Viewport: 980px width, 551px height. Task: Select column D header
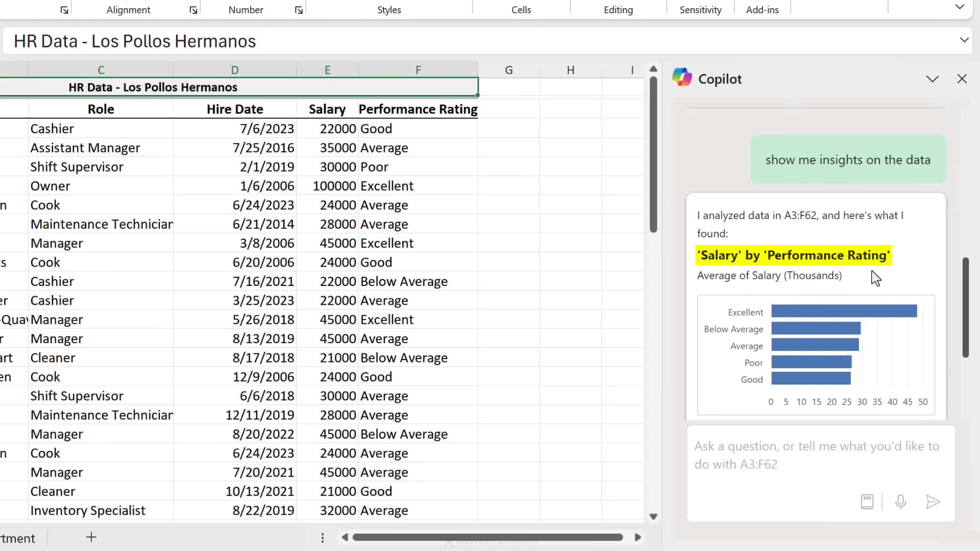point(234,70)
